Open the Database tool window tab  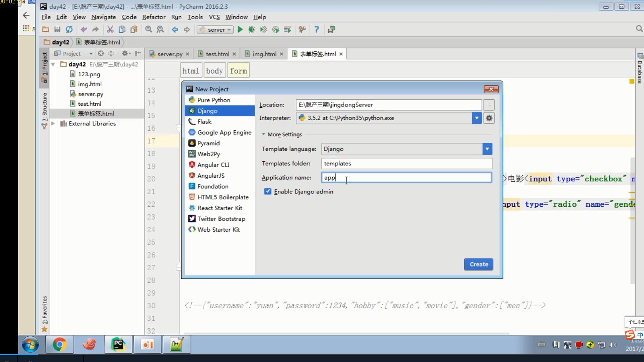(640, 68)
